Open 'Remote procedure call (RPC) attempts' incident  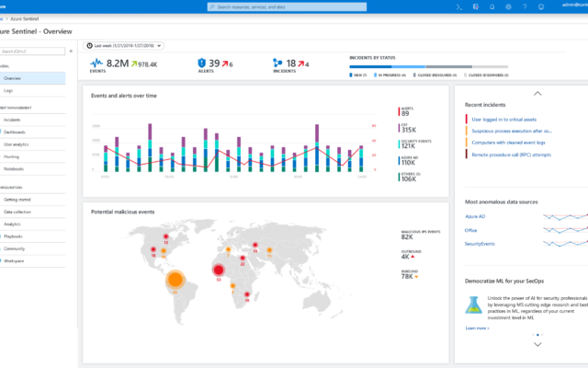tap(511, 155)
